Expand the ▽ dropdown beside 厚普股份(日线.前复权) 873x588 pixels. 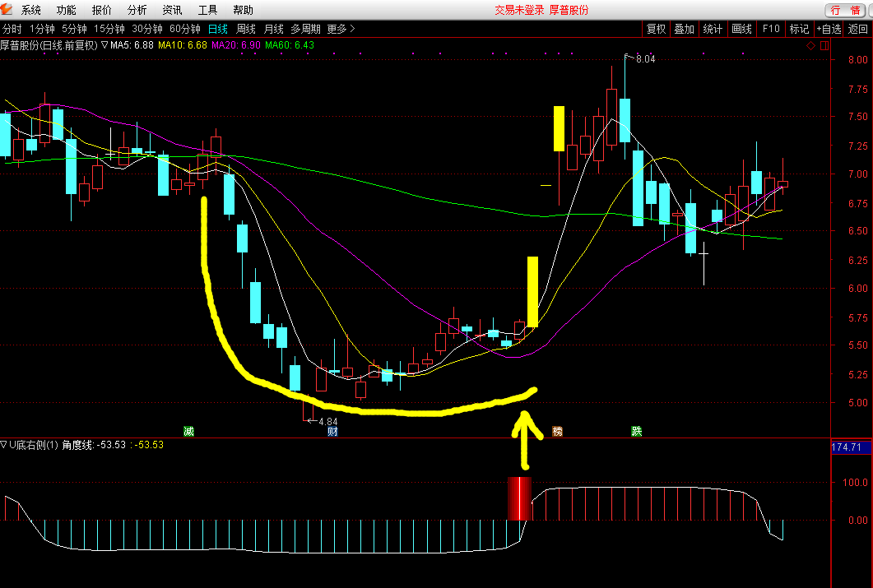point(104,45)
